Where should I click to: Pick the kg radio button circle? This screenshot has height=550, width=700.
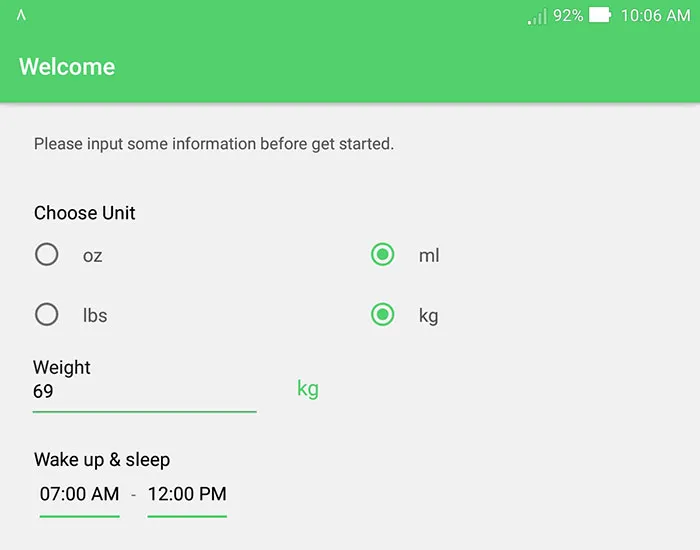click(x=382, y=315)
